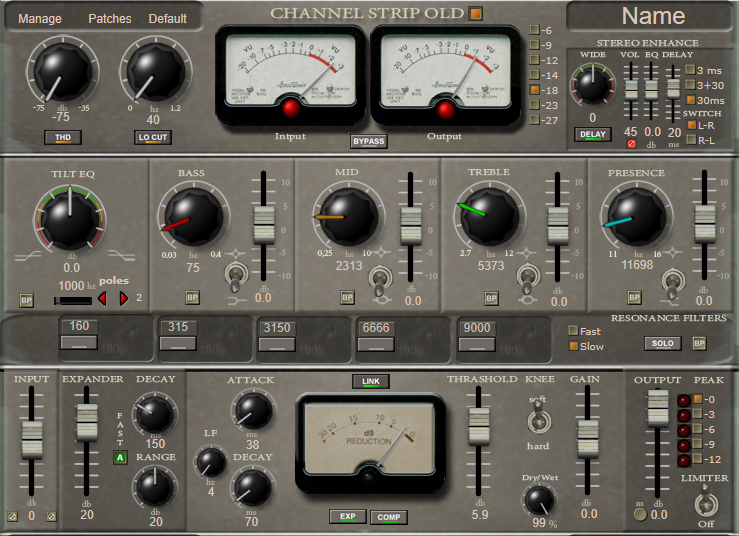Screen dimensions: 739x536
Task: Click the BYPASS button
Action: (369, 141)
